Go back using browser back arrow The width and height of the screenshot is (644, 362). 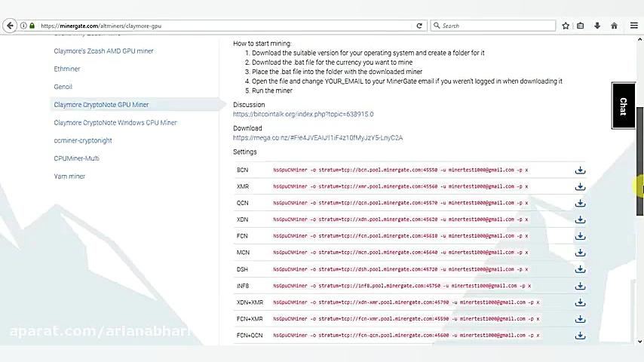coord(10,26)
